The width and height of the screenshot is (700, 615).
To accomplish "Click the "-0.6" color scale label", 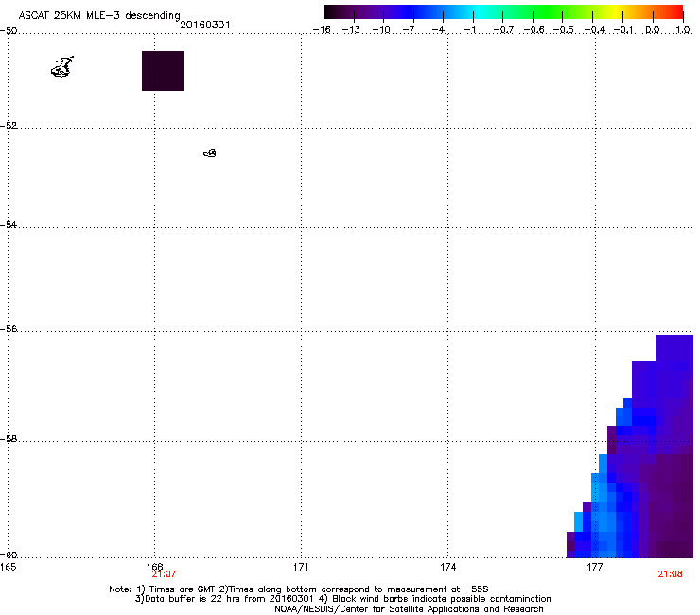I will (534, 30).
